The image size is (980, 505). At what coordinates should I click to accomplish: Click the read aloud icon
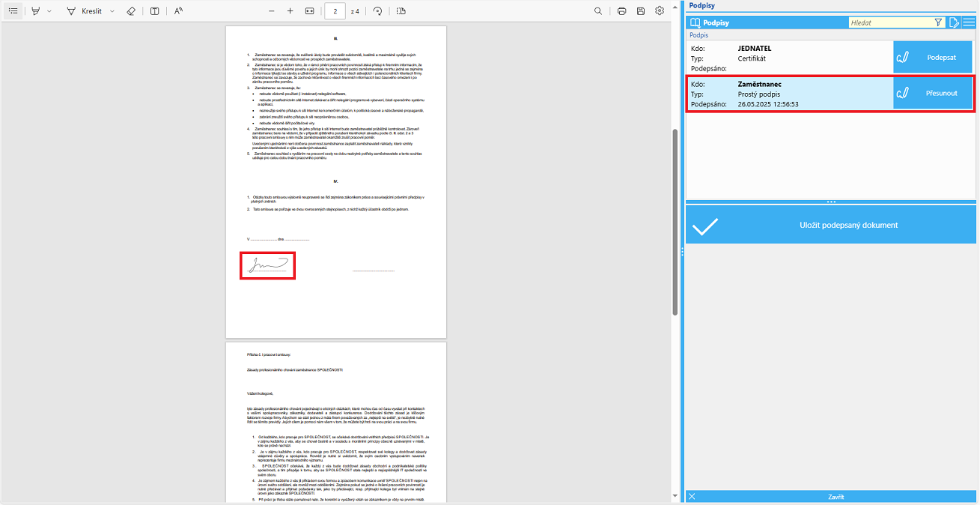(178, 11)
